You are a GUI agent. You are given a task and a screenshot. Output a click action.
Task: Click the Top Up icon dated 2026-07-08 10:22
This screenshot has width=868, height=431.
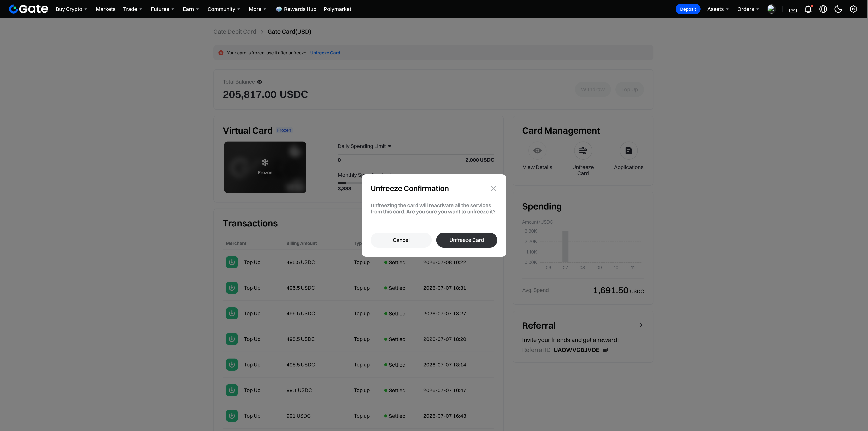232,262
